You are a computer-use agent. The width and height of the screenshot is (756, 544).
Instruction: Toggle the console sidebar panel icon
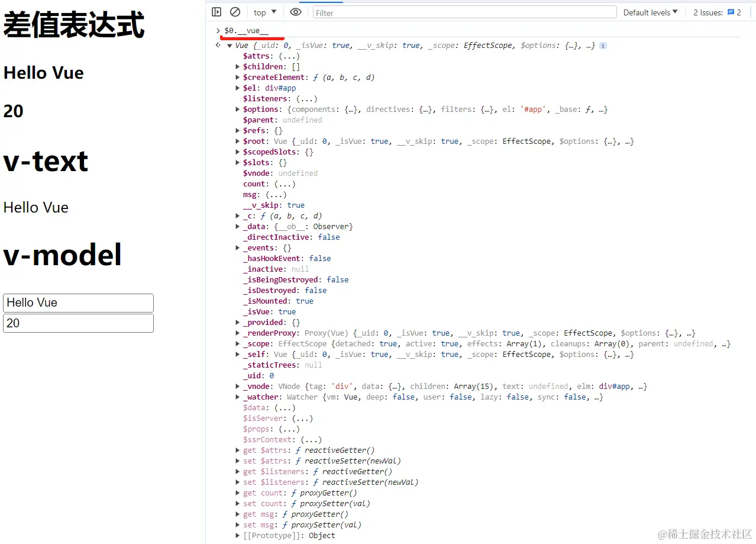(217, 12)
